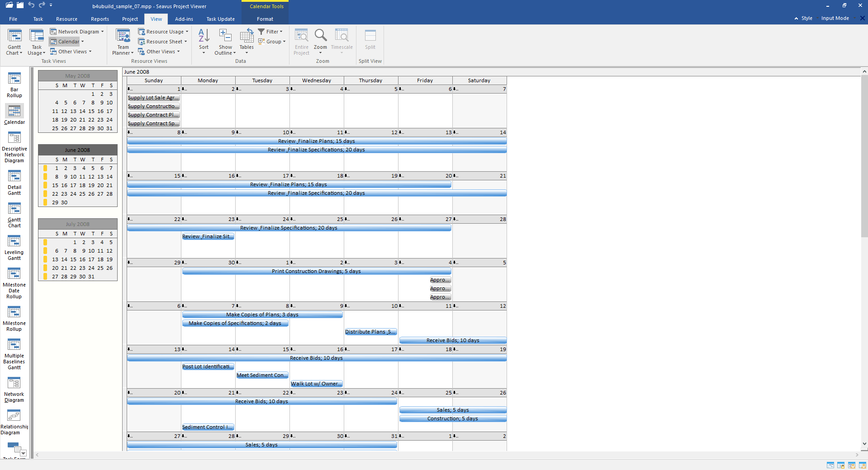The image size is (868, 470).
Task: Click the Input Mode button
Action: (835, 19)
